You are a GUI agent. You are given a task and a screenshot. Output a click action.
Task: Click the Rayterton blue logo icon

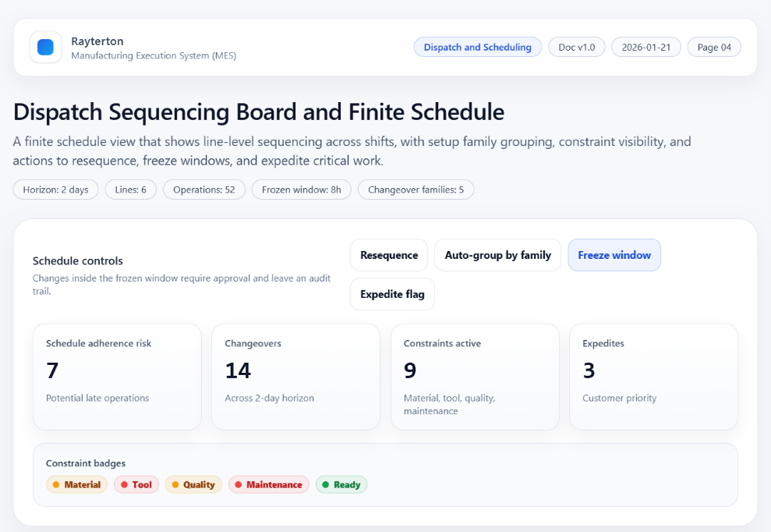(45, 47)
